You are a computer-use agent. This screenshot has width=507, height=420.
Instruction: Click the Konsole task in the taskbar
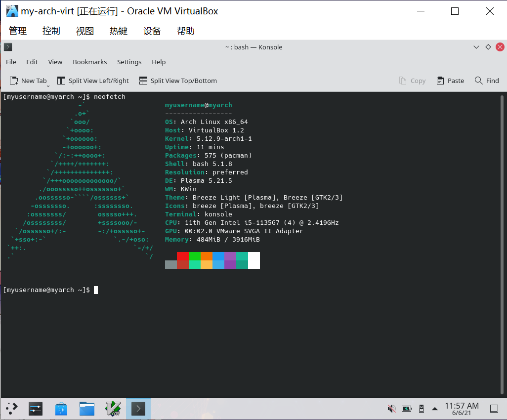point(138,408)
